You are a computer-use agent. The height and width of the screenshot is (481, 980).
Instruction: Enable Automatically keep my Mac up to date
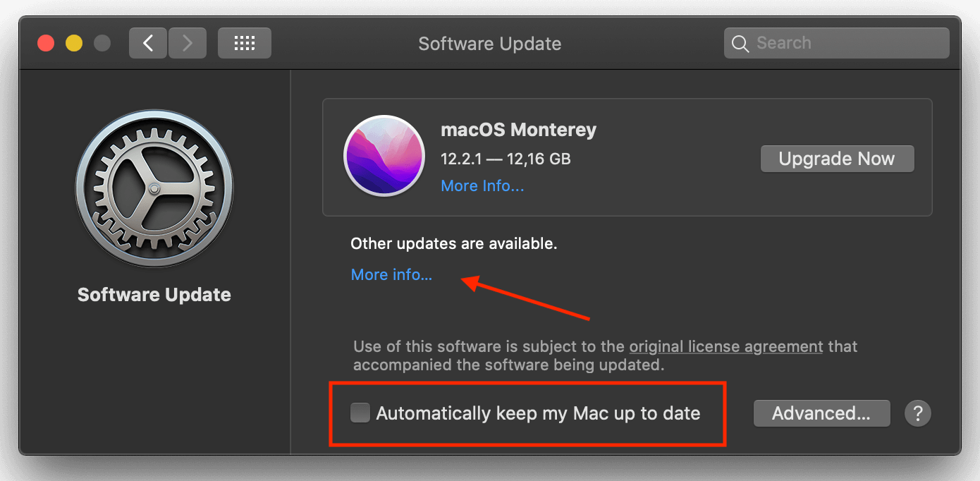(x=360, y=413)
